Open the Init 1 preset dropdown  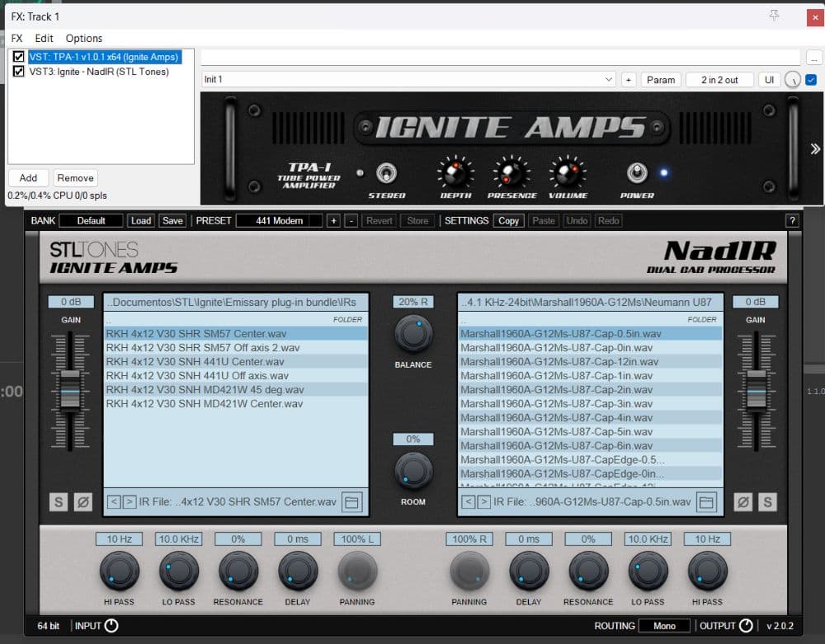tap(408, 79)
